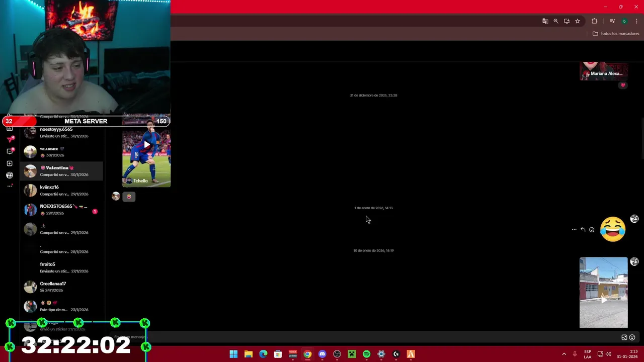The image size is (644, 362).
Task: Open the Google Translate page icon
Action: 545,21
